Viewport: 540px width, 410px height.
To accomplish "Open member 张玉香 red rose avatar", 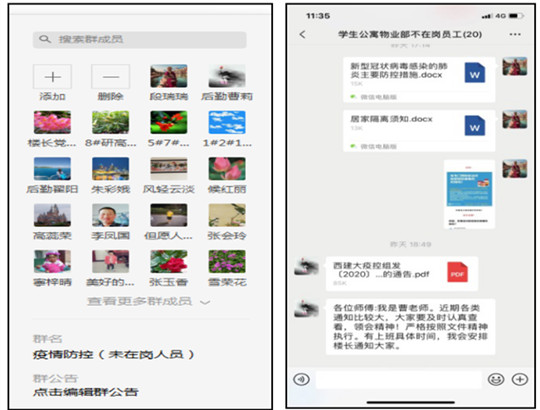I will click(169, 262).
